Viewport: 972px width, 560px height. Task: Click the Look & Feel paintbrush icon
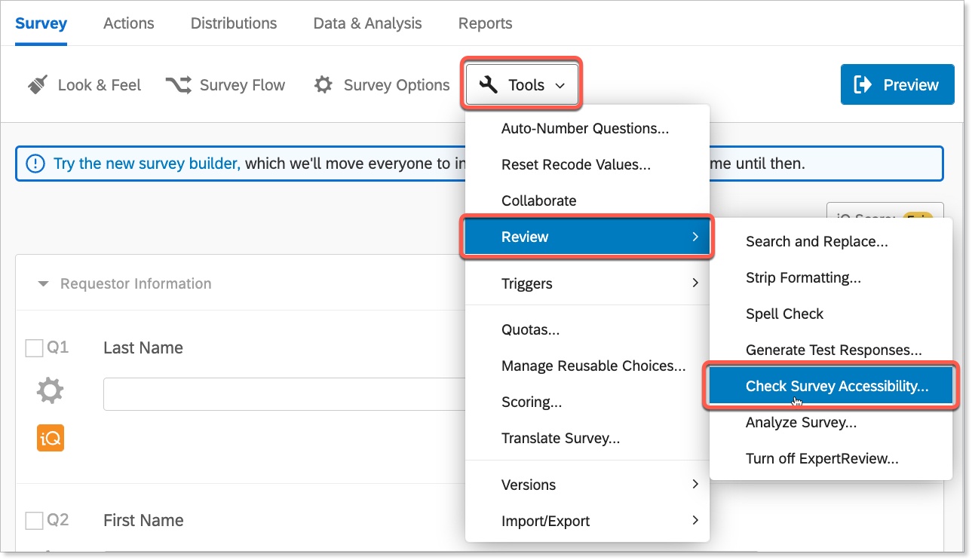tap(38, 85)
